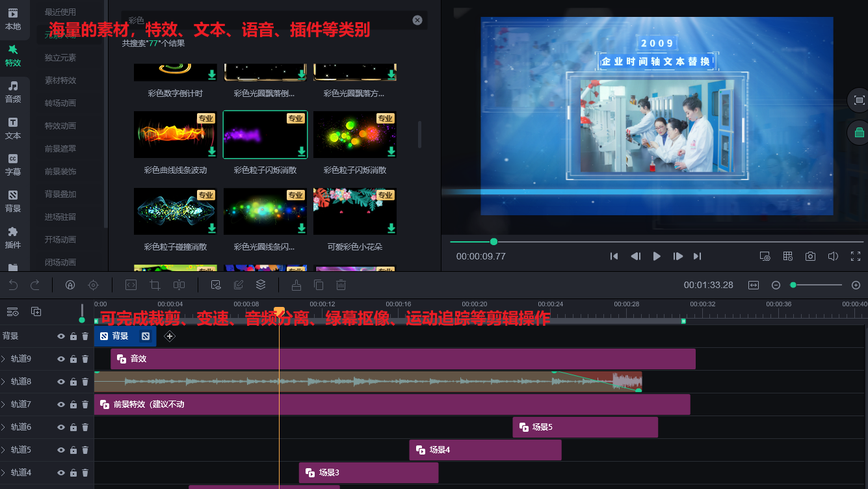
Task: Toggle visibility of 轨道7
Action: point(61,404)
